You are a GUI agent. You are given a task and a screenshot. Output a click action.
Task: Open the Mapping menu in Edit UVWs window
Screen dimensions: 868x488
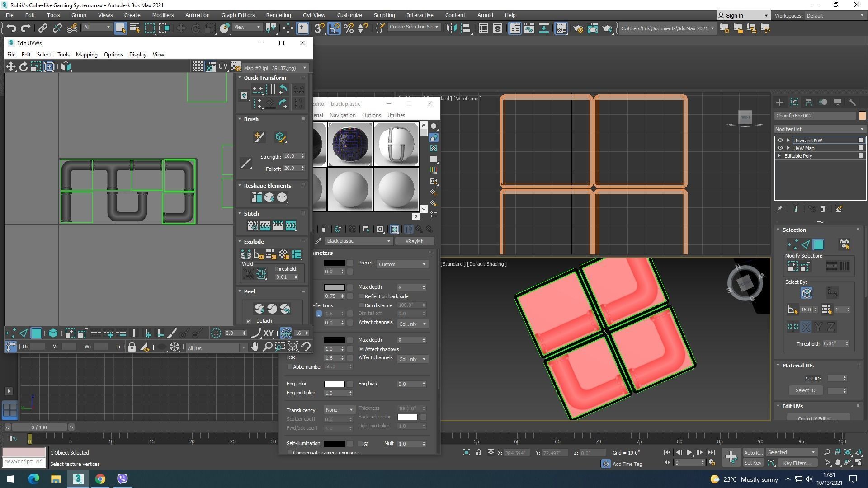(86, 55)
